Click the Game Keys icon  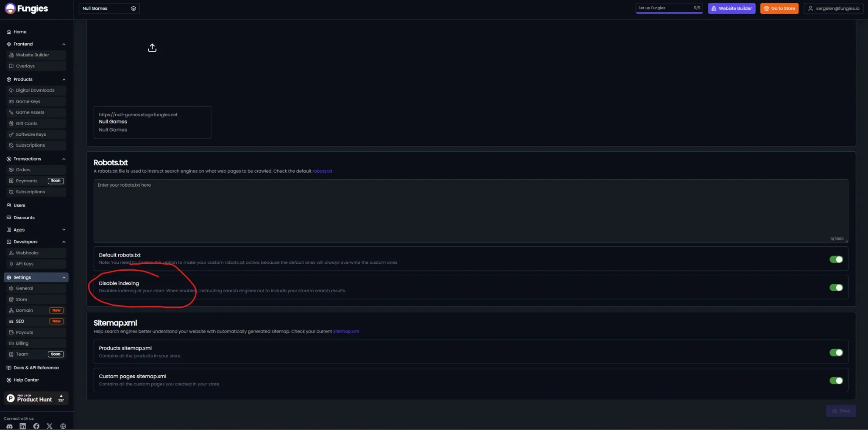[11, 101]
